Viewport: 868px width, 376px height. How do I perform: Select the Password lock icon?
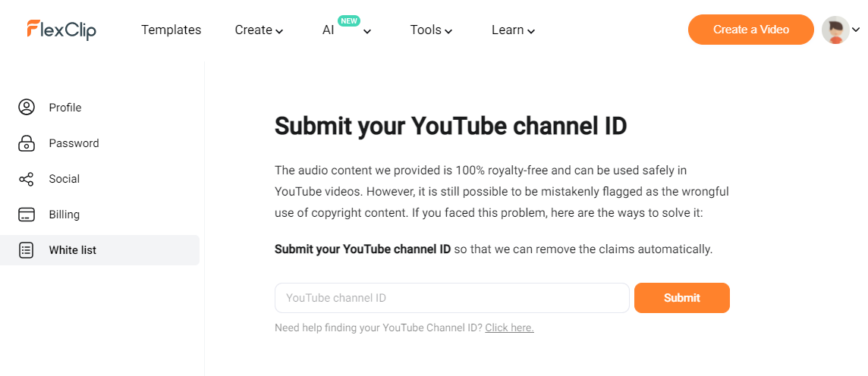[x=26, y=143]
